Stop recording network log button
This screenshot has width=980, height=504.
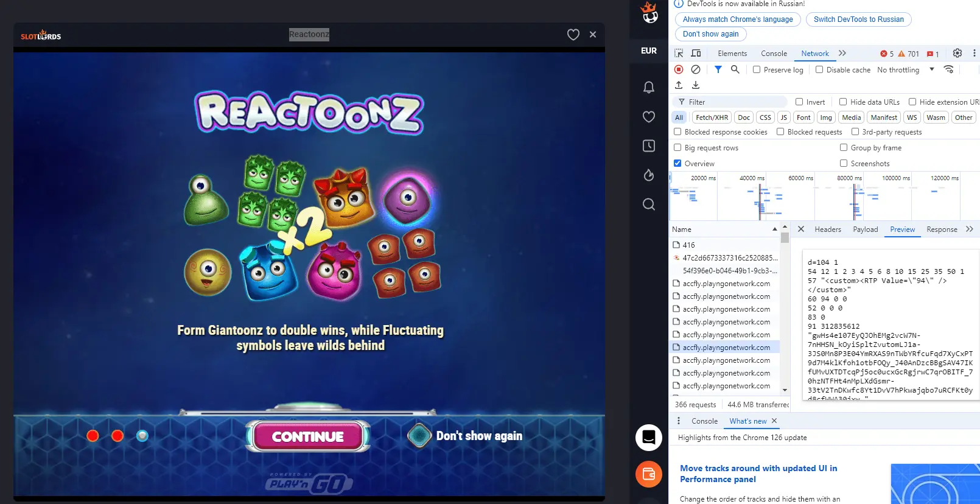[679, 69]
